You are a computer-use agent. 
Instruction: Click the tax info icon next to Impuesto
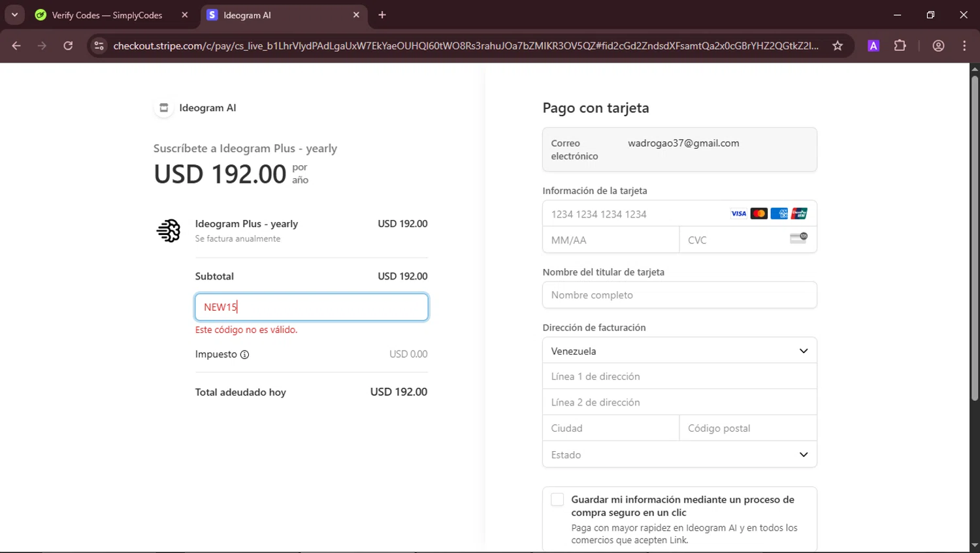pos(244,355)
